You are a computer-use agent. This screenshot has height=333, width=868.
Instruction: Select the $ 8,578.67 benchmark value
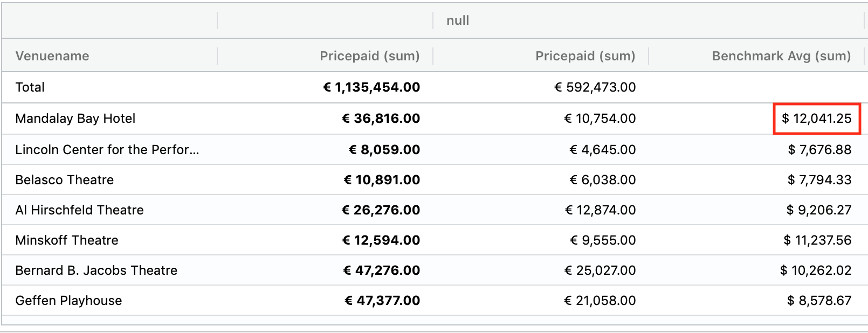click(819, 301)
